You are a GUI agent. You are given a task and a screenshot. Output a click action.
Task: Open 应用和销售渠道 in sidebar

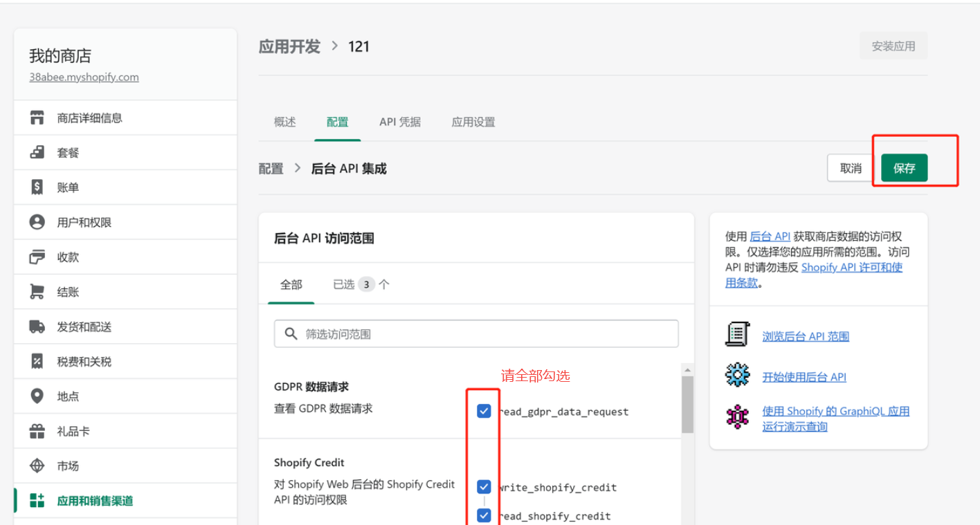[125, 501]
